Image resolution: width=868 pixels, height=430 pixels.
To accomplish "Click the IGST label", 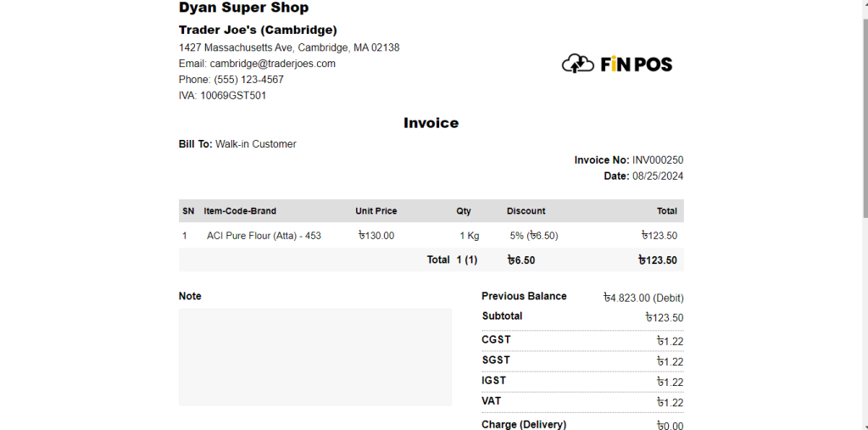I will pyautogui.click(x=494, y=381).
